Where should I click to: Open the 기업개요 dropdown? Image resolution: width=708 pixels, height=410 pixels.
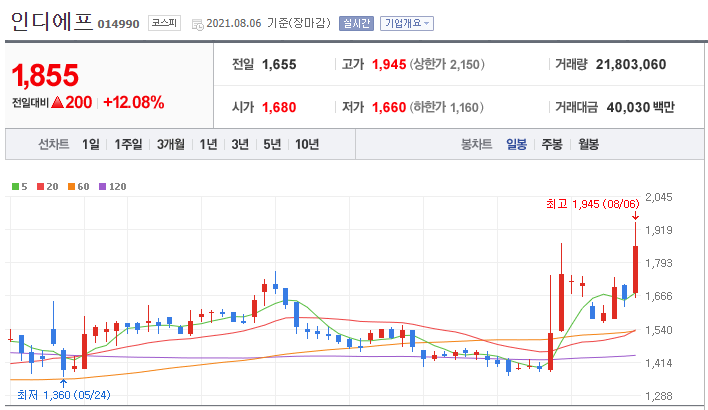(x=407, y=23)
